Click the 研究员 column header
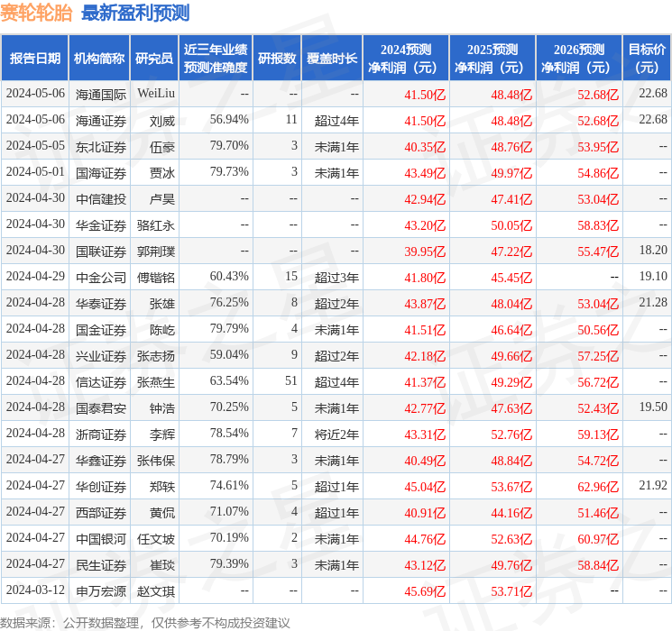The image size is (672, 631). point(154,59)
